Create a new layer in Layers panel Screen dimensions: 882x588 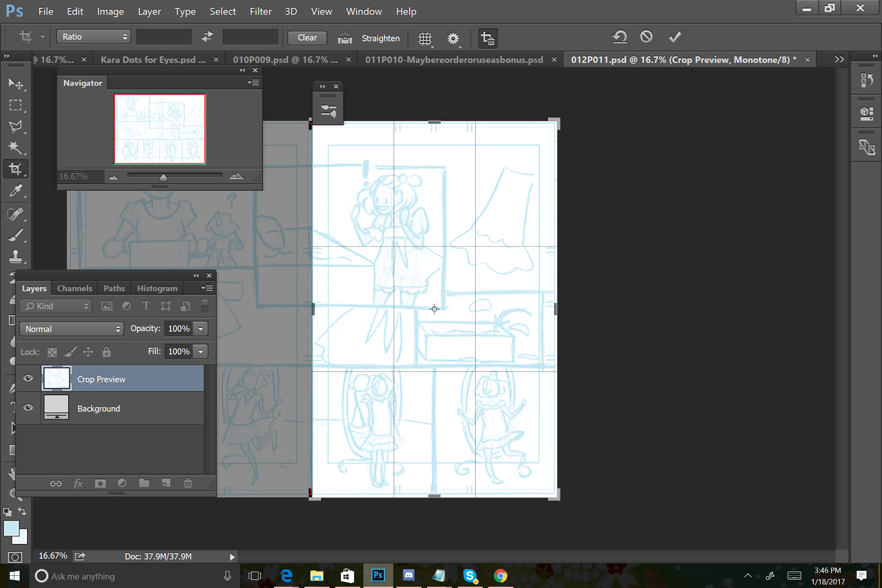point(166,483)
